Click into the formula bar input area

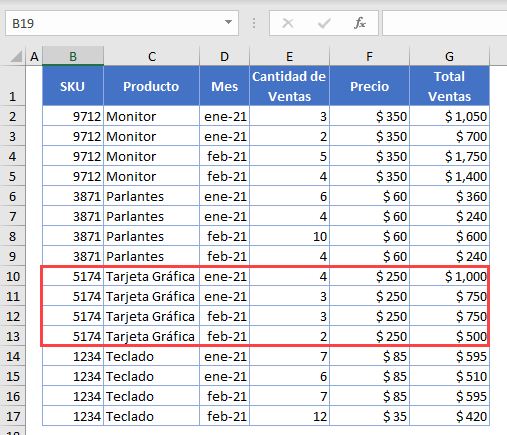tap(445, 23)
